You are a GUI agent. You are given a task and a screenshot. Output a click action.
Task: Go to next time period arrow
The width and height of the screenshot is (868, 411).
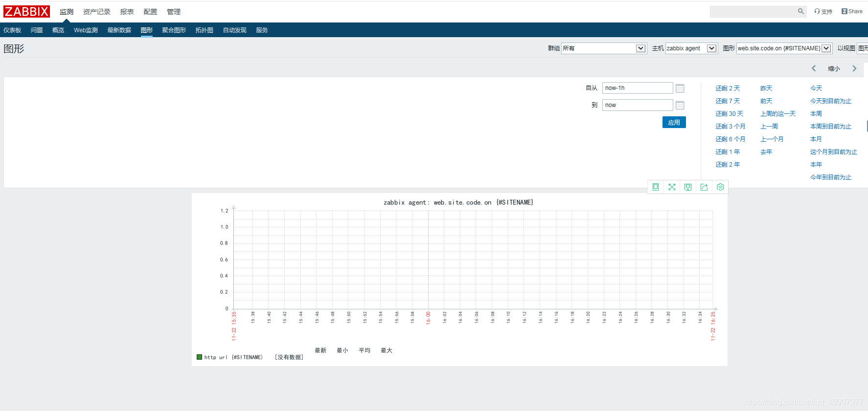(854, 68)
